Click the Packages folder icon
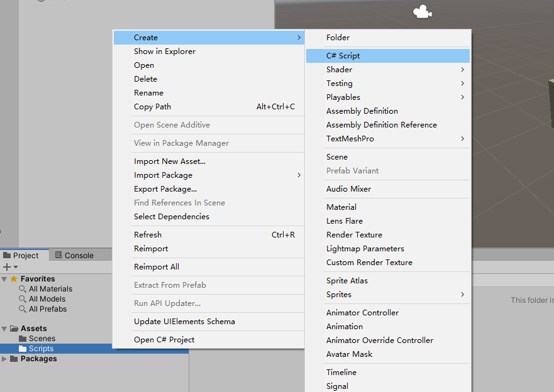The image size is (554, 392). [14, 359]
